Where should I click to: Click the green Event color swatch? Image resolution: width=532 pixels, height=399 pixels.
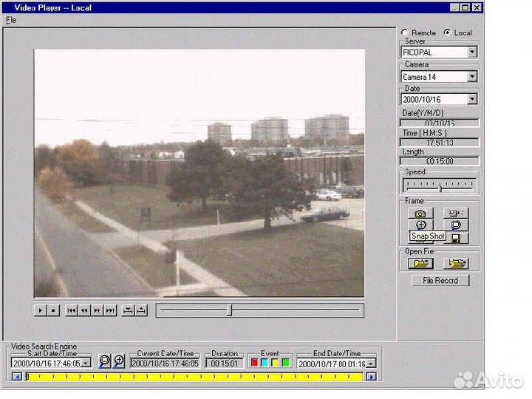pos(285,363)
